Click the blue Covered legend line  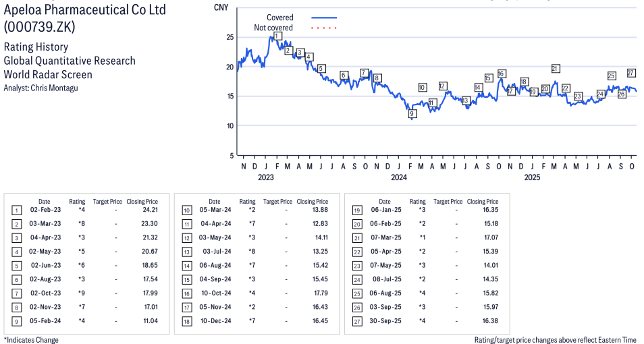pos(324,18)
